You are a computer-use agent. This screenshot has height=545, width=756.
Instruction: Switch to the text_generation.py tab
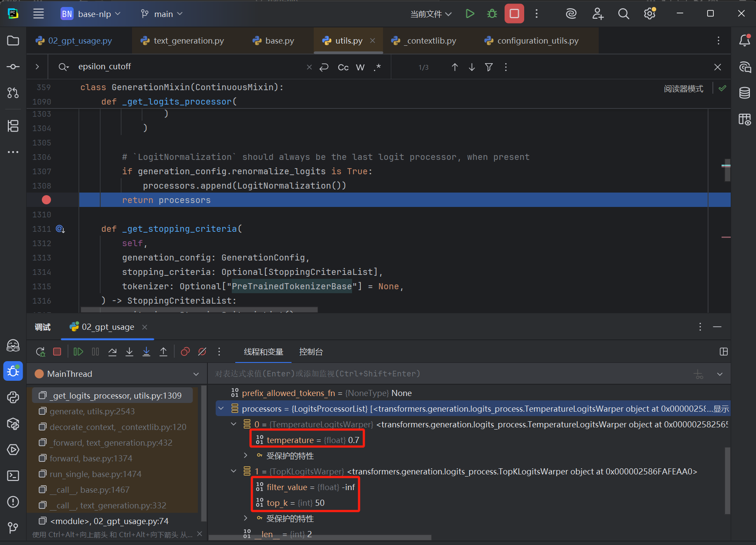click(188, 41)
